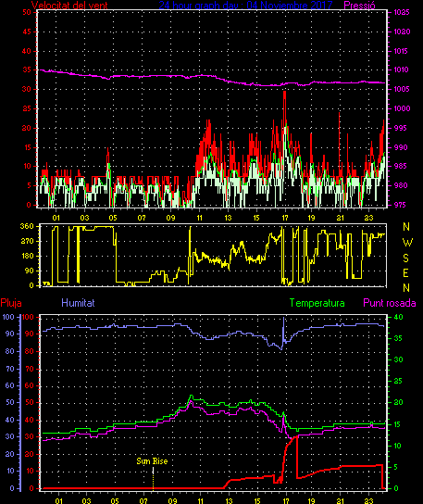
Task: Click the yellow 'Sun Rise' label
Action: (x=152, y=461)
